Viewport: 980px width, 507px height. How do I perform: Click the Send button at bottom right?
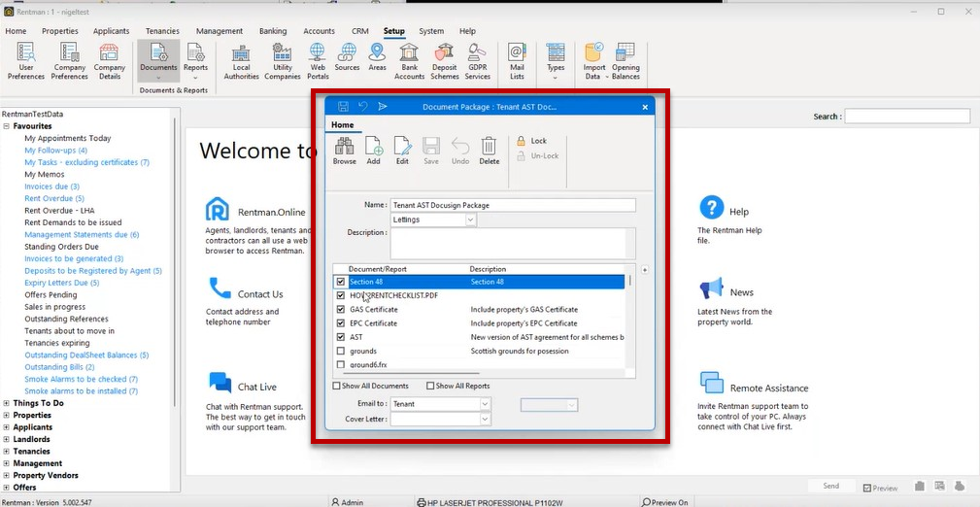(830, 486)
